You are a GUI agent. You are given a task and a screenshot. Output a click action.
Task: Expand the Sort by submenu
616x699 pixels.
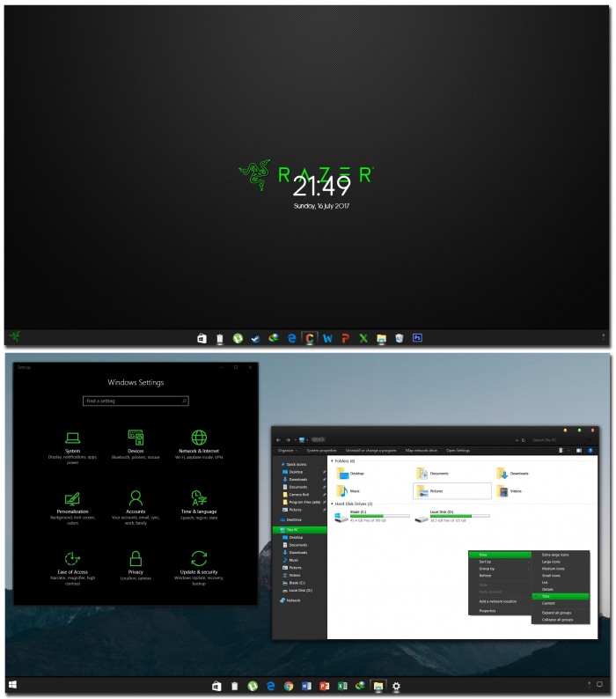[500, 562]
